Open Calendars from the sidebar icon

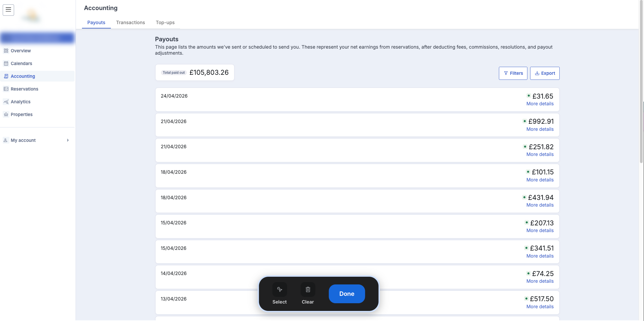pyautogui.click(x=6, y=63)
